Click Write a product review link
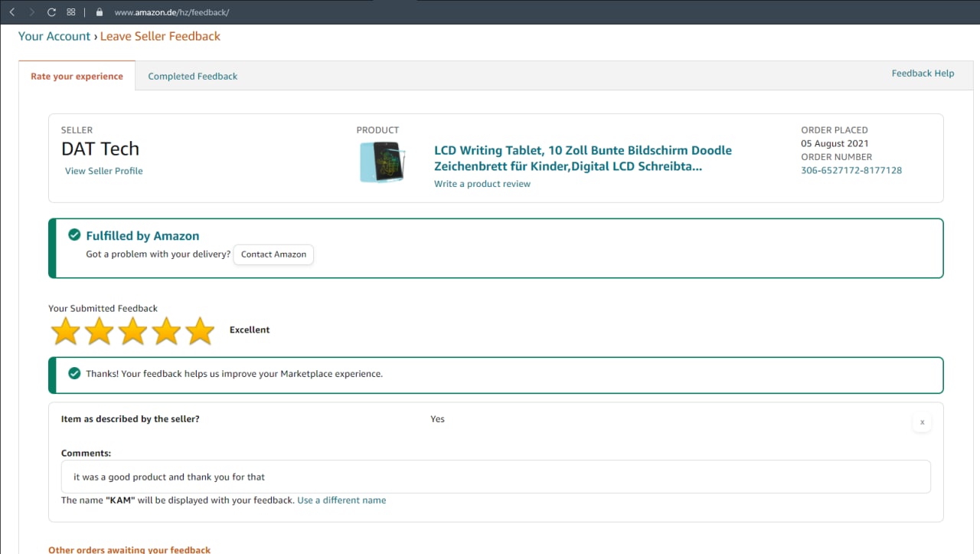The height and width of the screenshot is (554, 980). coord(482,184)
